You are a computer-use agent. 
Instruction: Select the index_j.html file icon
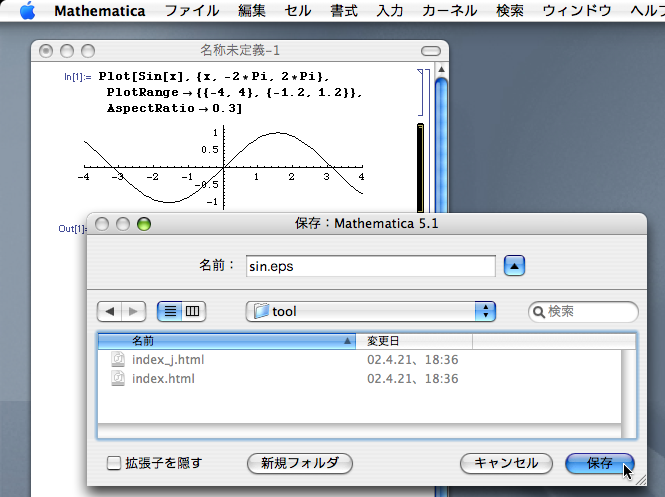117,359
